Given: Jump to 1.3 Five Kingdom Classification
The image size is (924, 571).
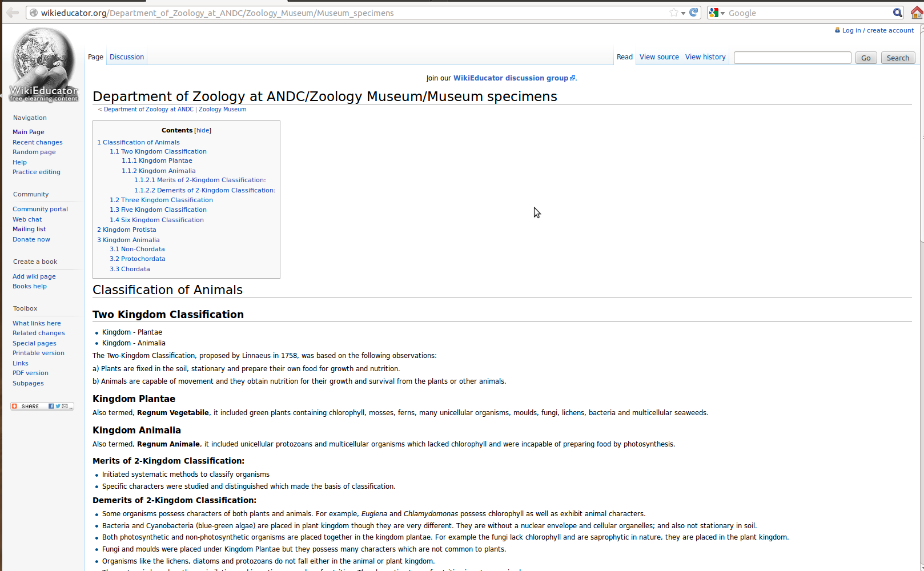Looking at the screenshot, I should pos(158,210).
